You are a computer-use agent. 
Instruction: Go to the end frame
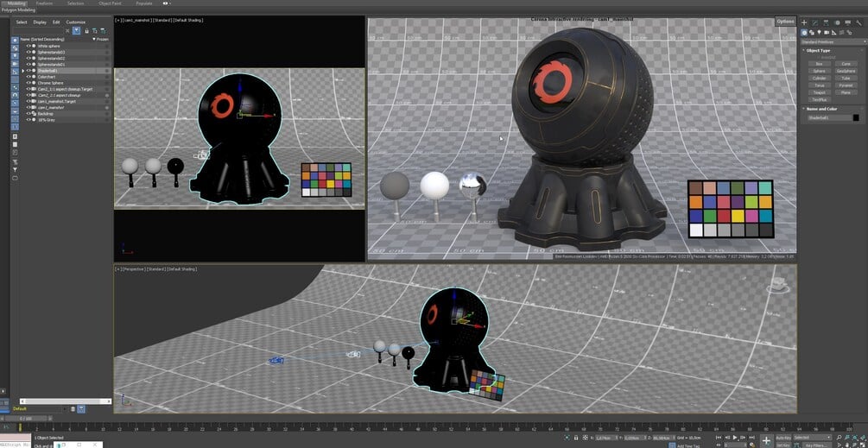[751, 438]
